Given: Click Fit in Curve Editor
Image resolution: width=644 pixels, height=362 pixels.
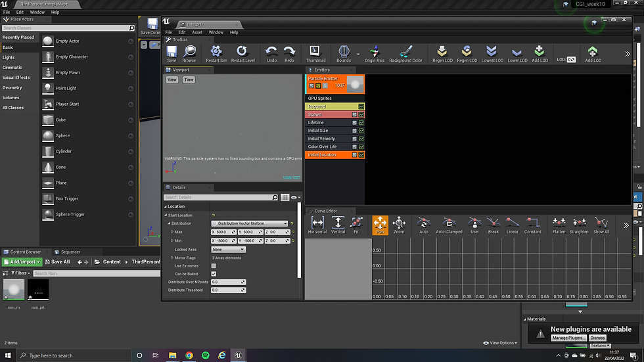Looking at the screenshot, I should (x=356, y=225).
